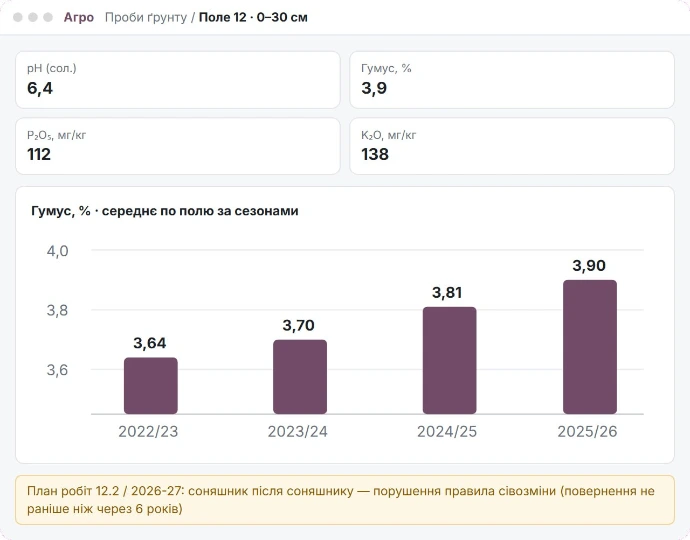Click the 2022/23 season bar
The image size is (690, 540).
click(x=150, y=386)
